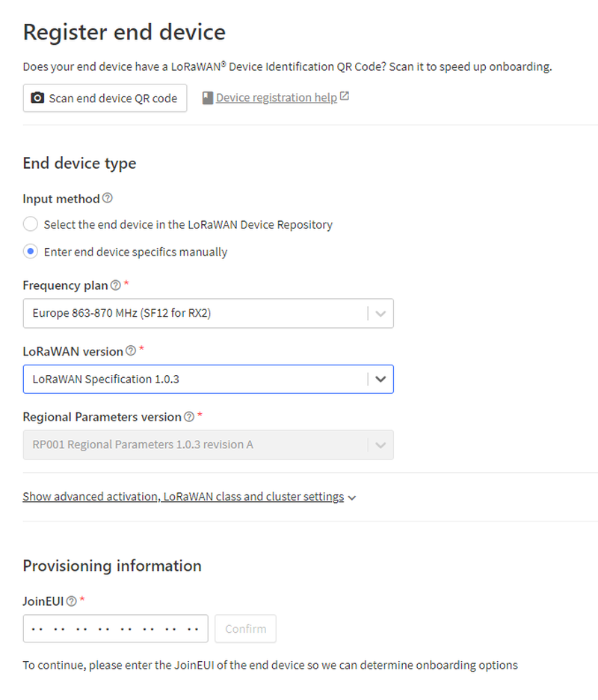Select the LoRaWAN Device Repository radio option
This screenshot has height=700, width=598.
[x=30, y=224]
